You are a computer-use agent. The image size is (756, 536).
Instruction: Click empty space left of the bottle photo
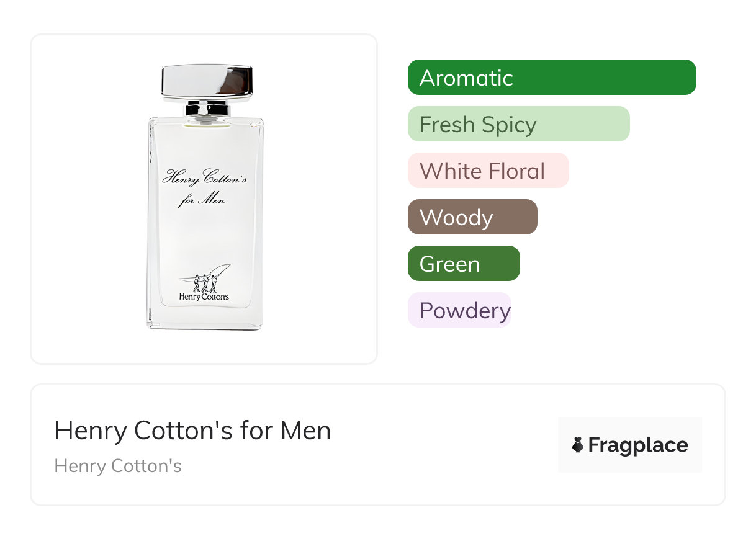click(87, 199)
